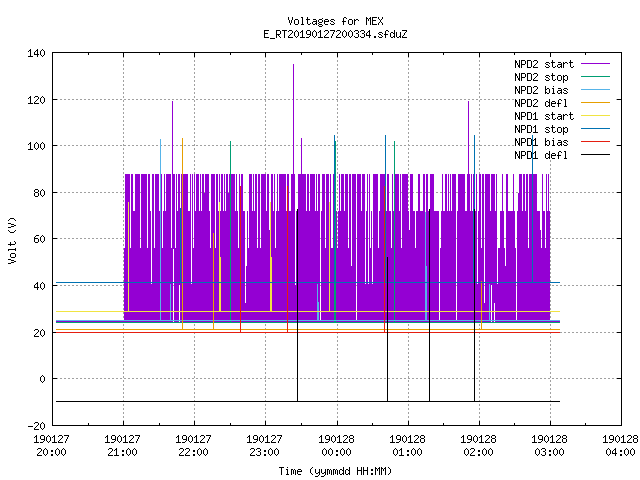Click the black NPD1 defl legend line
Viewport: 640px width, 480px height.
click(595, 155)
